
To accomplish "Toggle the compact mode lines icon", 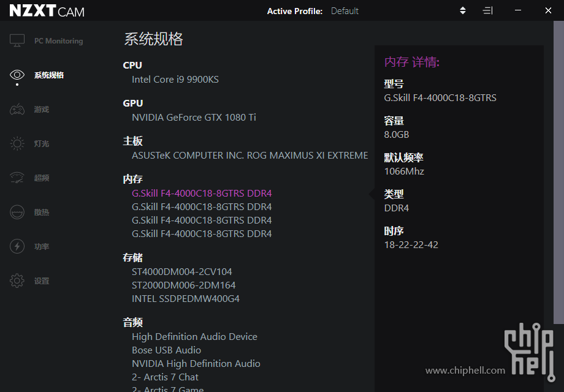I will (x=487, y=11).
